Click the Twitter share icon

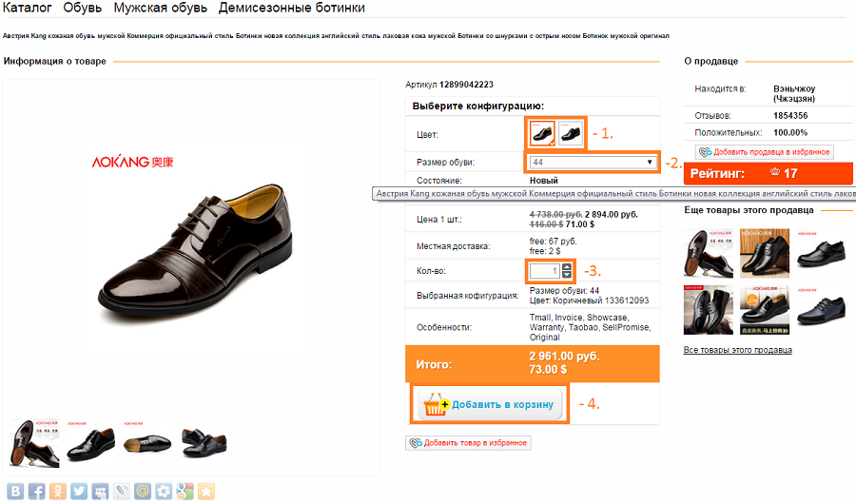pos(79,492)
